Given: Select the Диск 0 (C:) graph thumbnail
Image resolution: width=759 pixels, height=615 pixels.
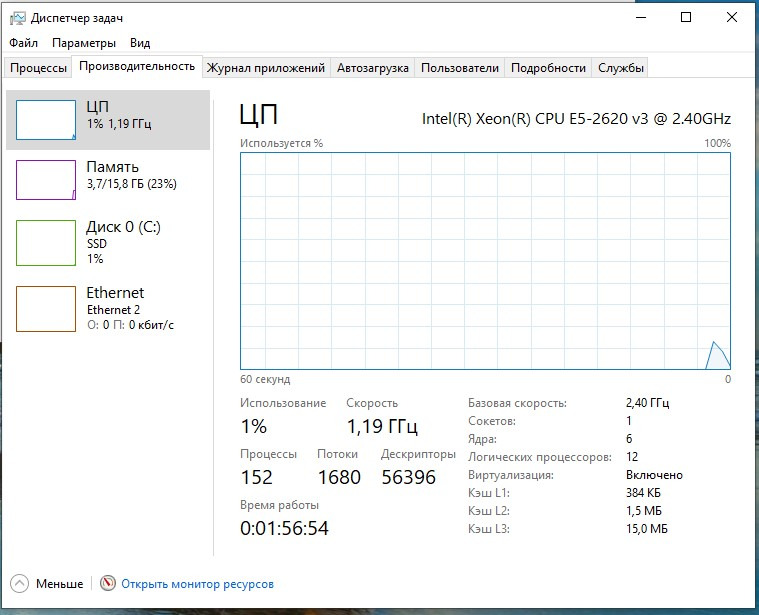Looking at the screenshot, I should tap(46, 243).
